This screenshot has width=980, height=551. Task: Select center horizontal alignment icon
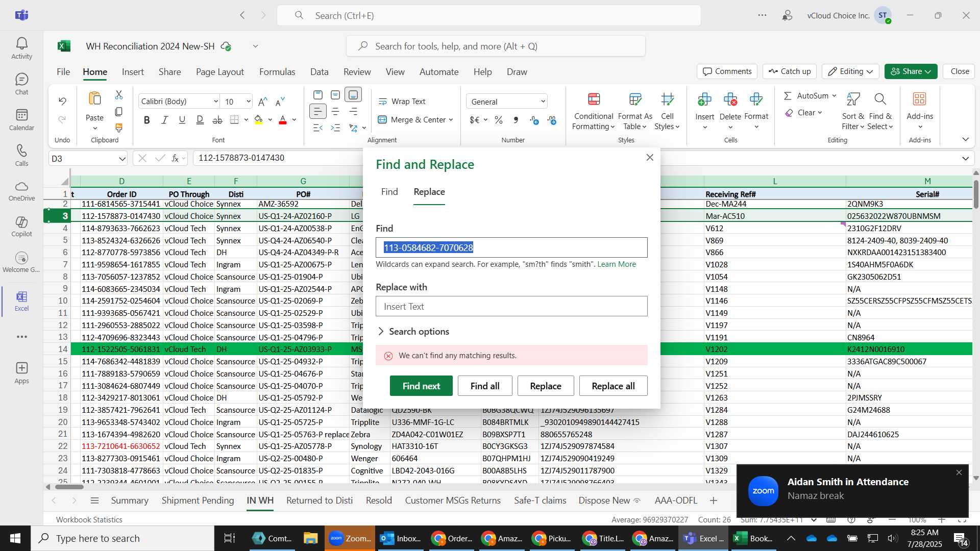335,111
